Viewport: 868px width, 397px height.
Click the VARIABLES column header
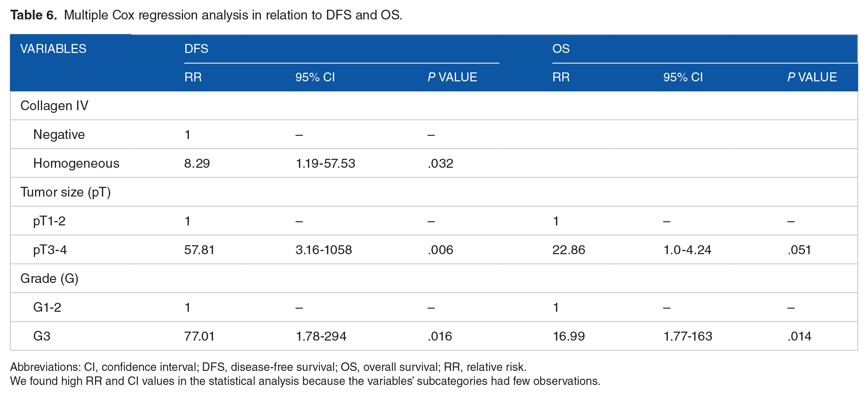pos(53,49)
